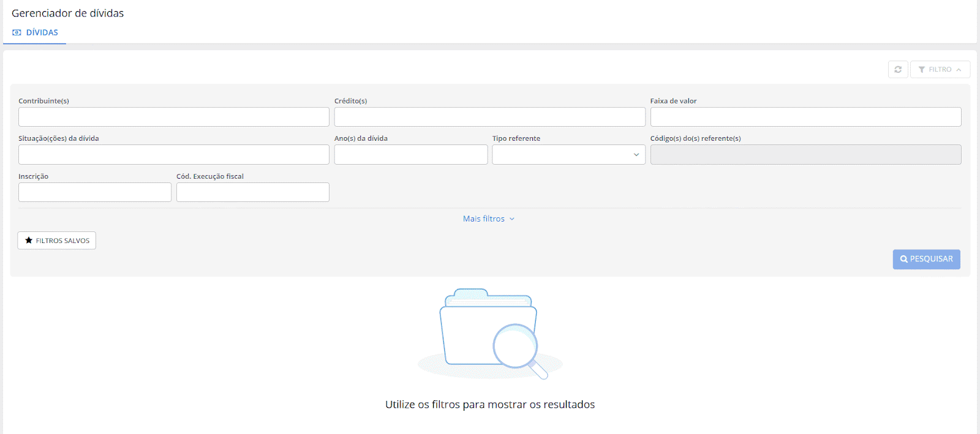The height and width of the screenshot is (434, 980).
Task: Click the refresh icon button
Action: [898, 70]
